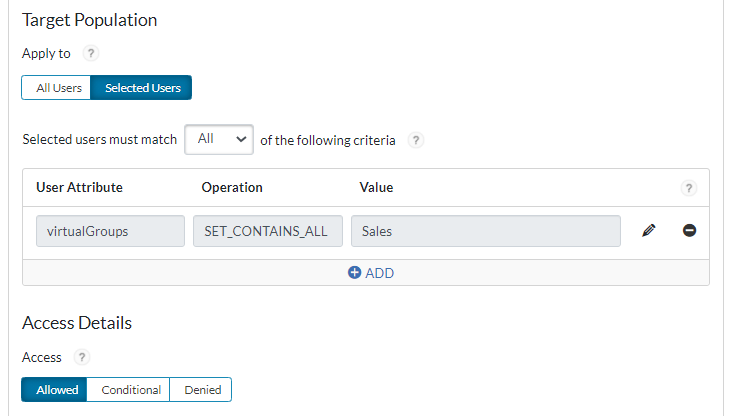Remove the Sales criteria row

(689, 231)
